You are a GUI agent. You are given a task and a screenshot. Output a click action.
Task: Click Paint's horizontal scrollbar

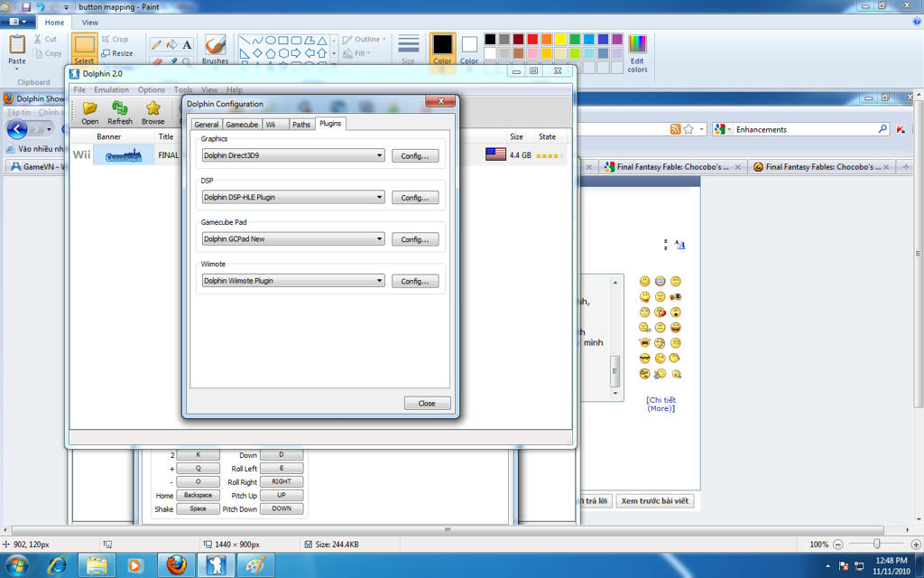[448, 529]
